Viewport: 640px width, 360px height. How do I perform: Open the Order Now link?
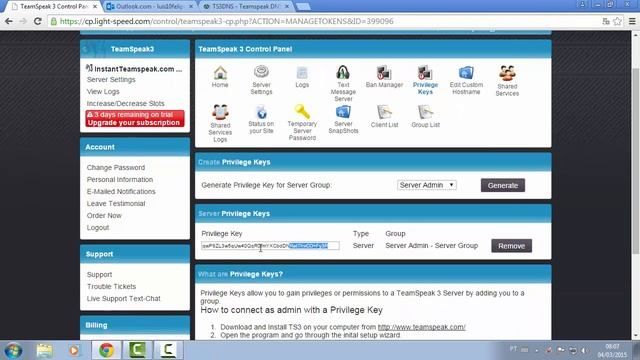(x=104, y=215)
